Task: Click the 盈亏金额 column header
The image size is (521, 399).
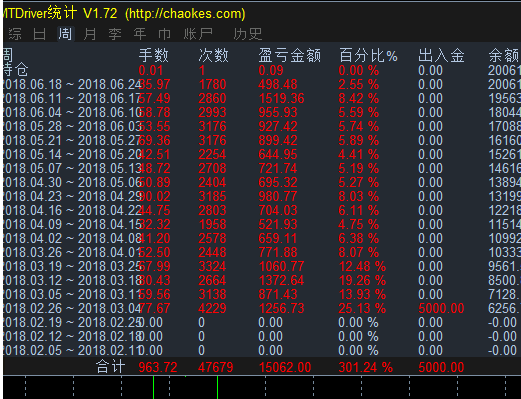Action: coord(290,55)
